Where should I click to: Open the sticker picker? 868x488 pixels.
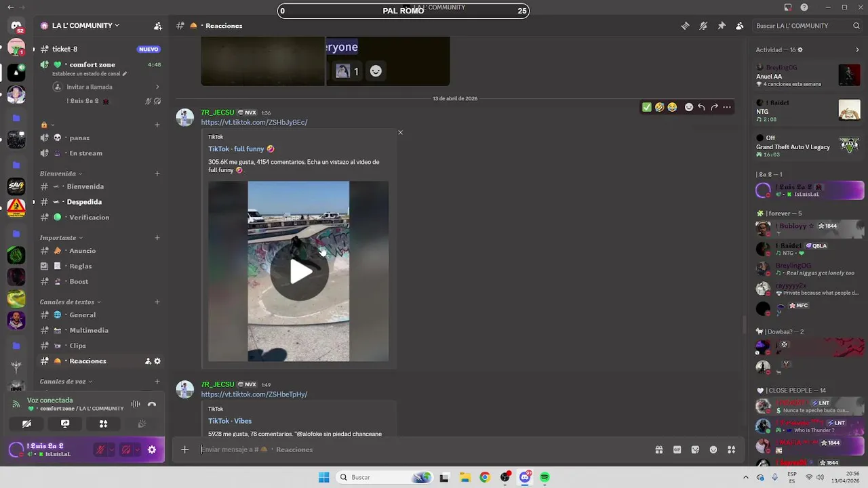coord(695,449)
